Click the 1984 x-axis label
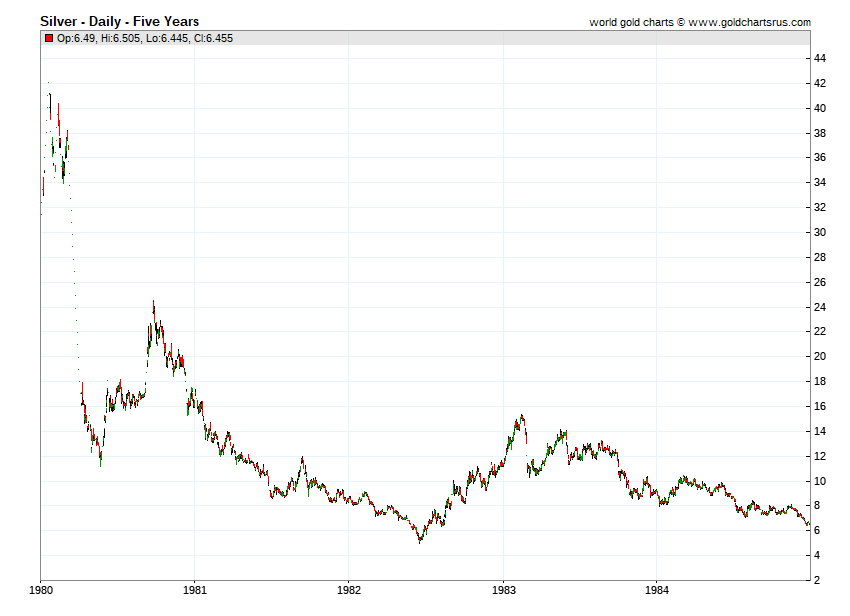Viewport: 850px width, 616px height. (x=656, y=590)
